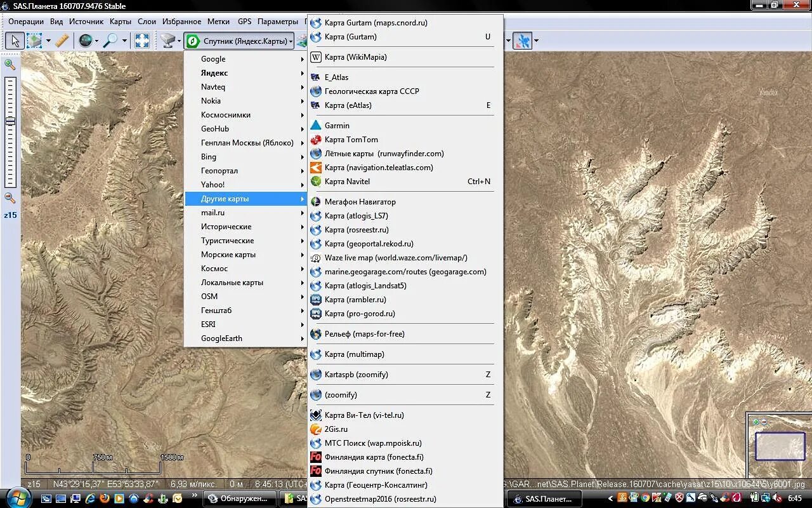The image size is (812, 508).
Task: Open the Вид menu
Action: (56, 22)
